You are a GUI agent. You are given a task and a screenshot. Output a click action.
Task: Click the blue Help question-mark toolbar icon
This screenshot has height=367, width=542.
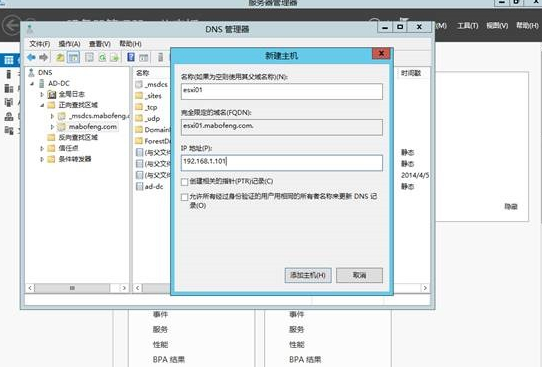pos(131,57)
